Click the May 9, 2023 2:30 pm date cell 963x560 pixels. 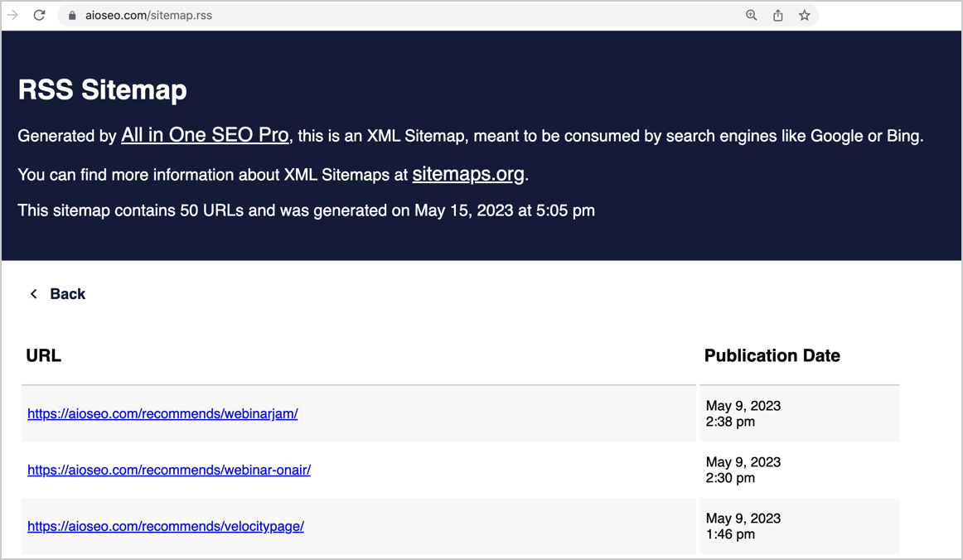click(x=800, y=470)
